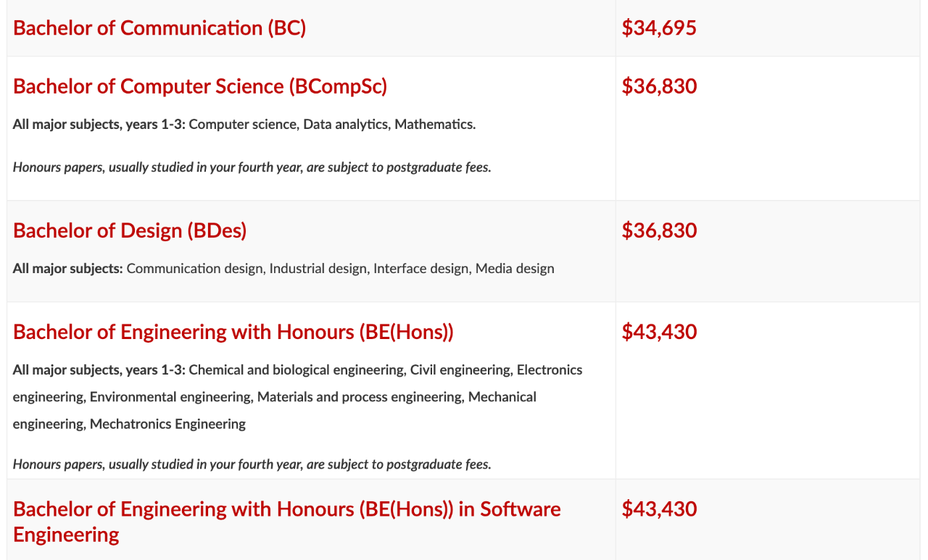Click the Bachelor of Design $36,830 fee
The height and width of the screenshot is (560, 928).
(x=659, y=230)
